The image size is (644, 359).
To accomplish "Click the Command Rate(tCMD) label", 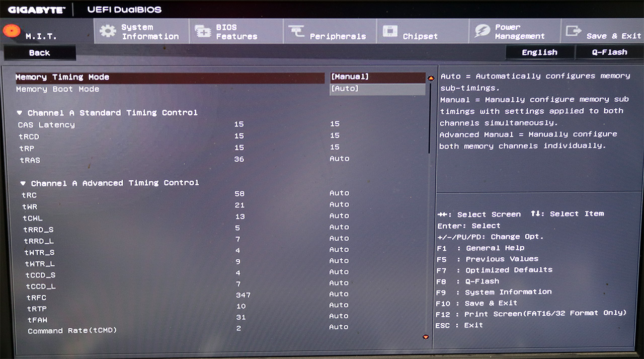I will pyautogui.click(x=72, y=331).
